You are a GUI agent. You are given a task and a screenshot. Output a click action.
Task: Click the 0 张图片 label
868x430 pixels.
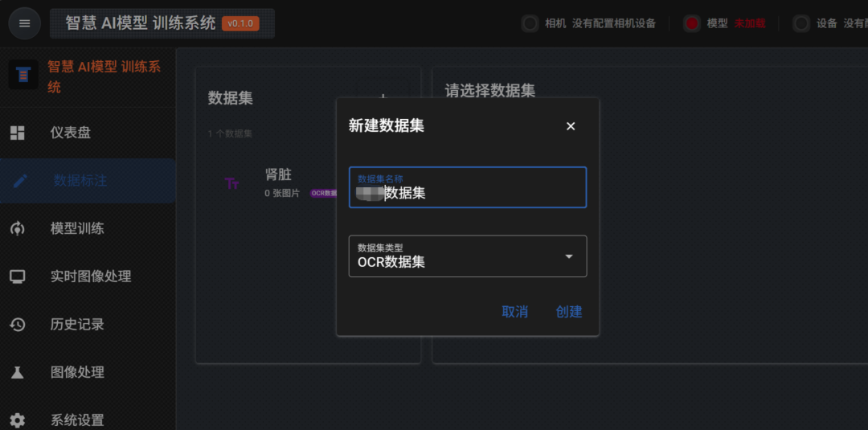pyautogui.click(x=282, y=193)
